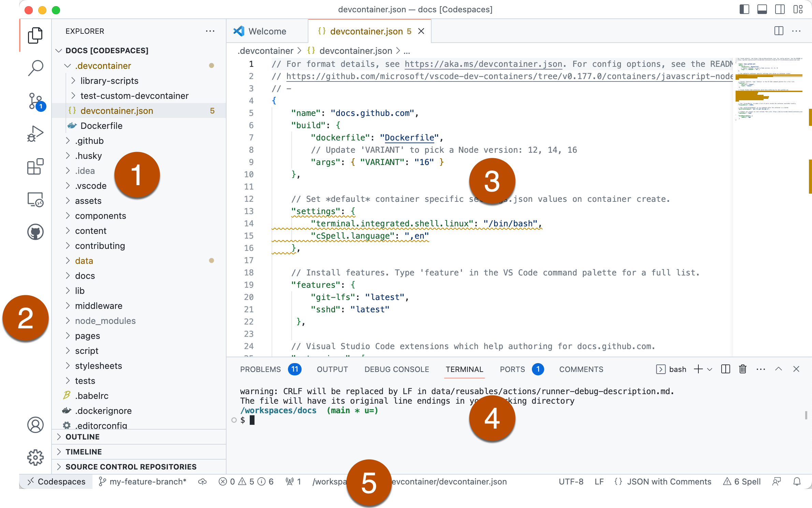Switch to the Welcome tab

point(267,31)
